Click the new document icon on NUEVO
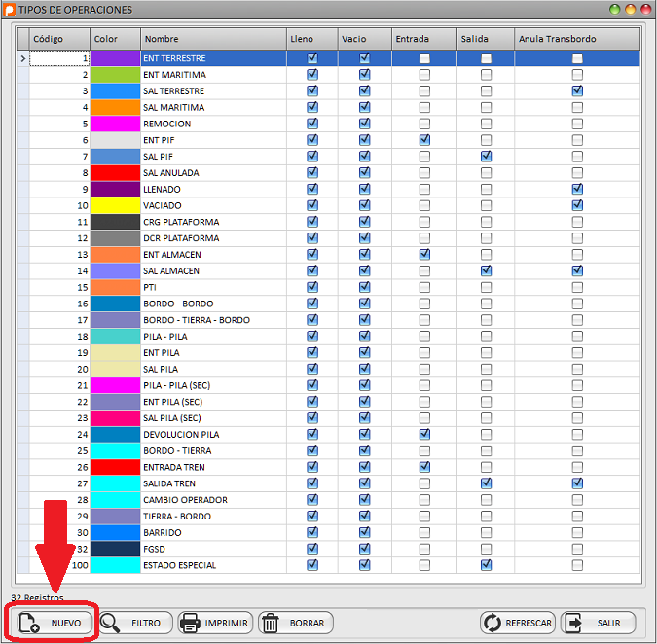The width and height of the screenshot is (657, 644). click(29, 623)
